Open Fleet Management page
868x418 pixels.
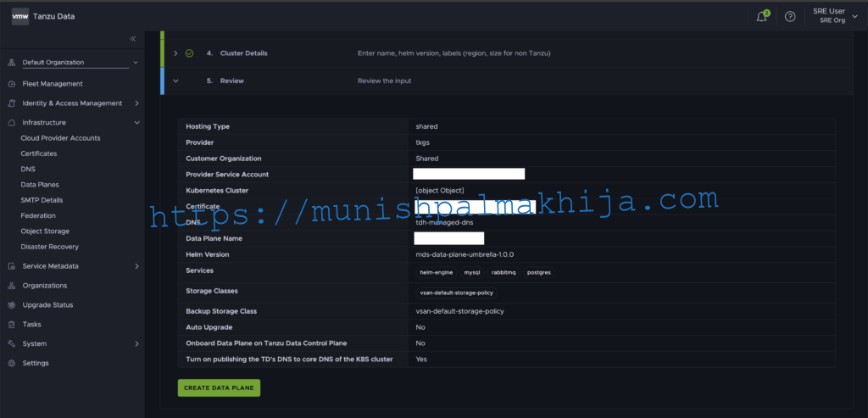click(53, 84)
